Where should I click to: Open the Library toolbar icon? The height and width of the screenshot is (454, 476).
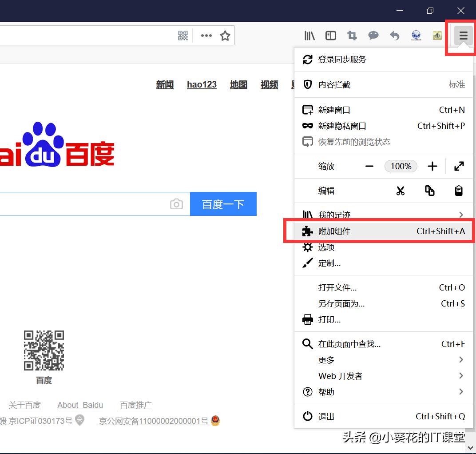coord(309,36)
